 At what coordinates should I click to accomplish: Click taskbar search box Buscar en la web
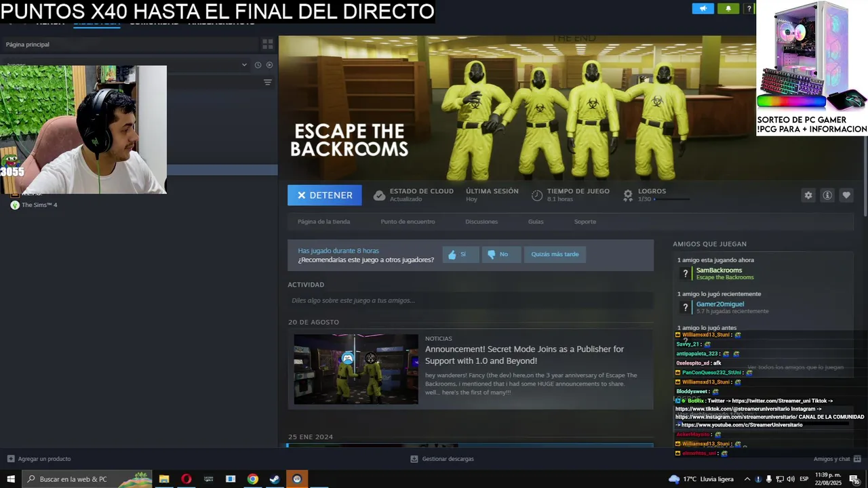click(x=87, y=479)
